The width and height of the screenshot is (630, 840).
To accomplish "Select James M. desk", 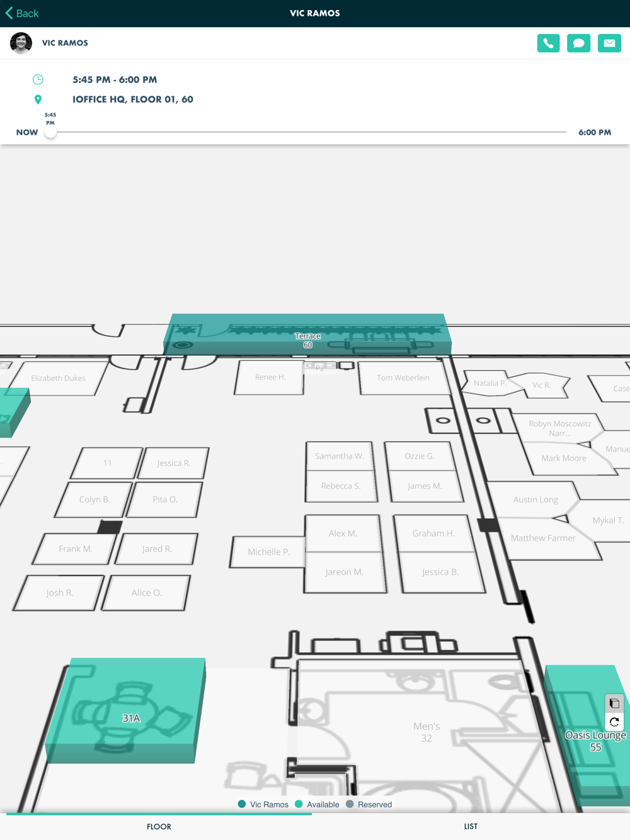I will pos(425,486).
